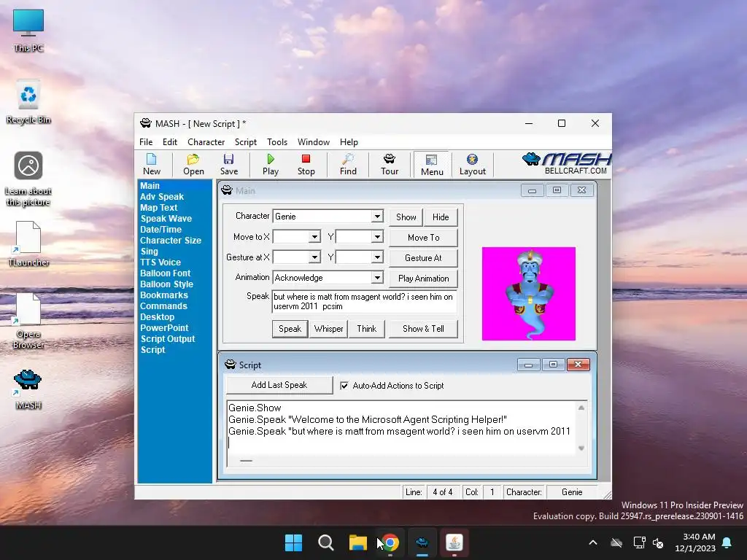Image resolution: width=747 pixels, height=560 pixels.
Task: Select TTS Voice in the sidebar
Action: click(x=160, y=262)
